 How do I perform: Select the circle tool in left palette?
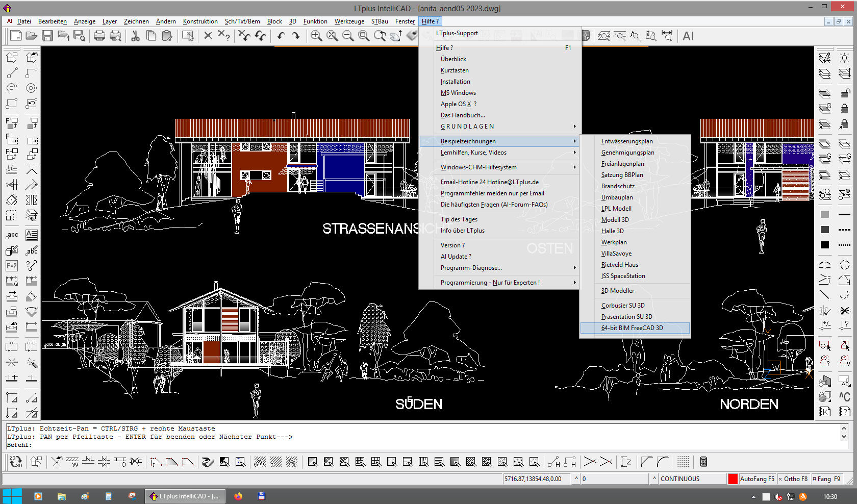tap(32, 88)
